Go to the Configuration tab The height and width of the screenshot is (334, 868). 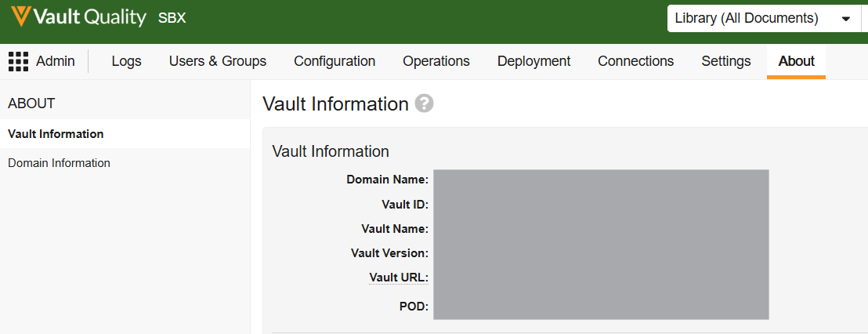tap(335, 61)
